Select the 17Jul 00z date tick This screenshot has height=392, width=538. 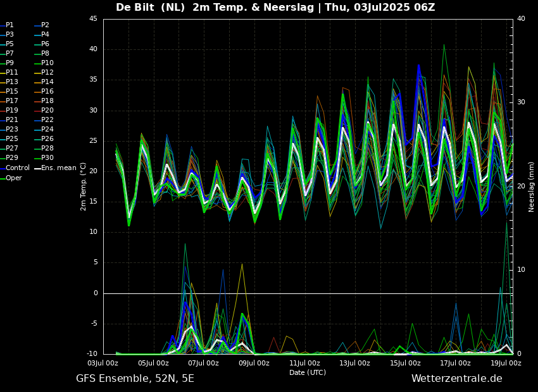[455, 364]
